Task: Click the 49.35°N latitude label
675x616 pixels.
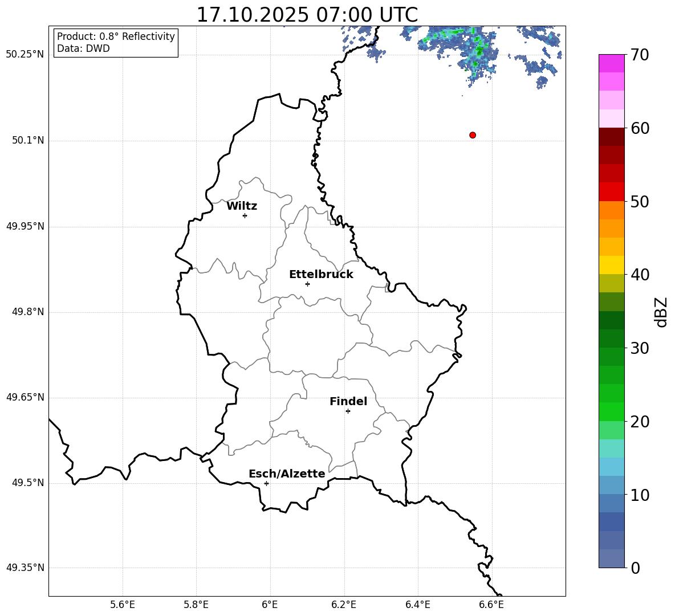Action: [25, 568]
